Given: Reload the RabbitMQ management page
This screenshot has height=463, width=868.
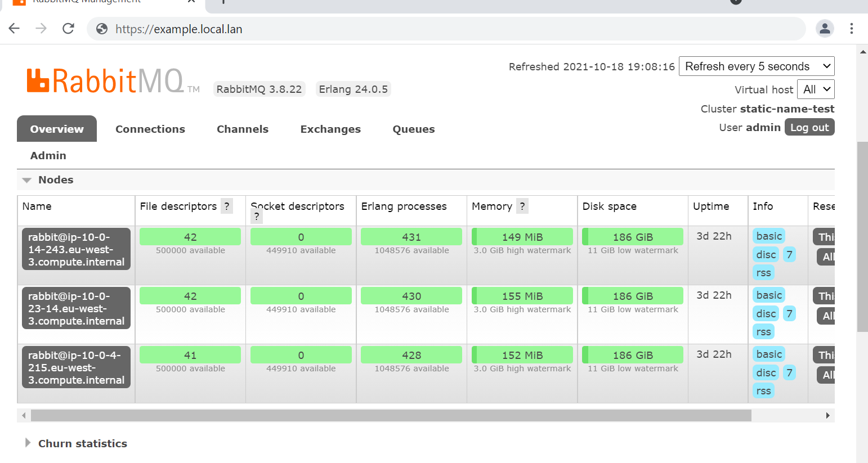Looking at the screenshot, I should click(x=68, y=29).
